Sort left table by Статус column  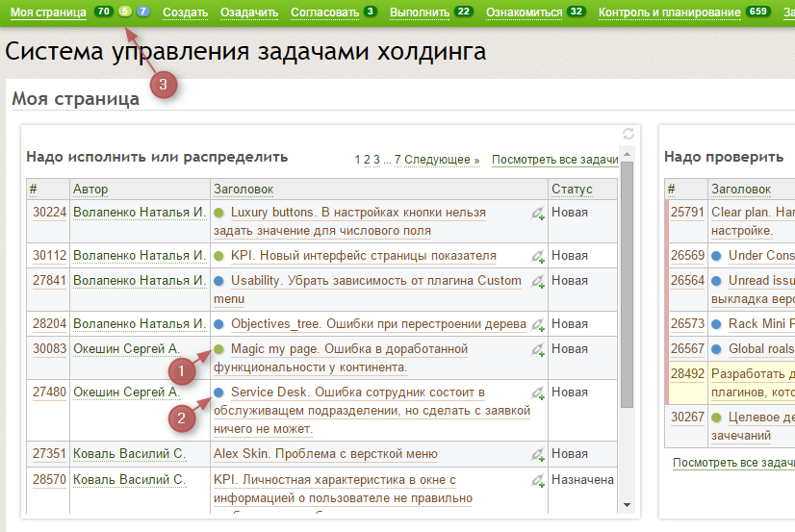pos(572,189)
